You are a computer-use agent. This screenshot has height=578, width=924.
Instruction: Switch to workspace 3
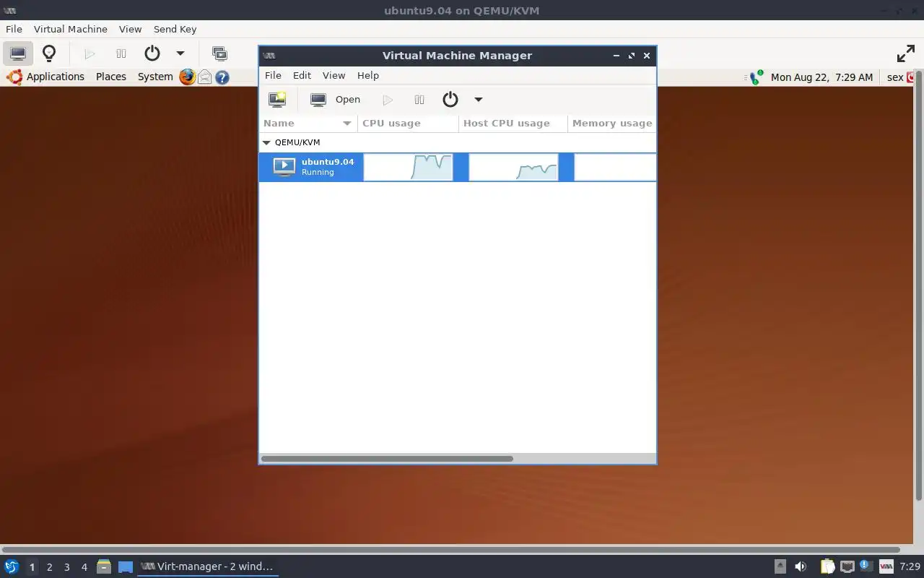coord(67,567)
